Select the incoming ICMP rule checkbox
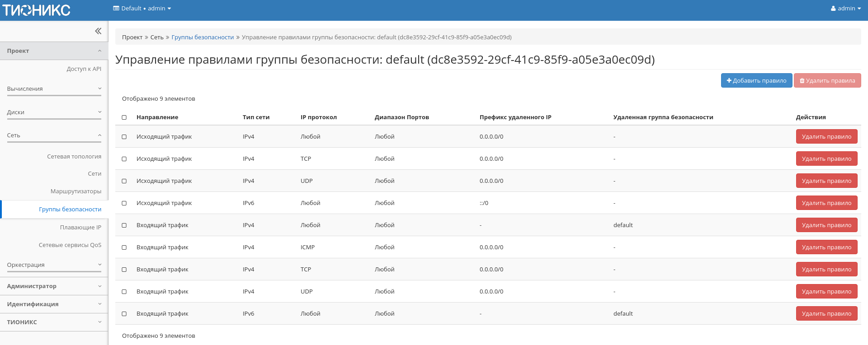Image resolution: width=868 pixels, height=345 pixels. tap(124, 247)
